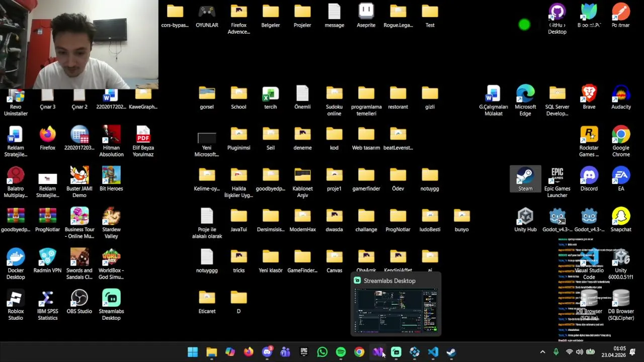Select WorldBox God Simulator desktop icon
Image resolution: width=644 pixels, height=362 pixels.
coord(111,264)
